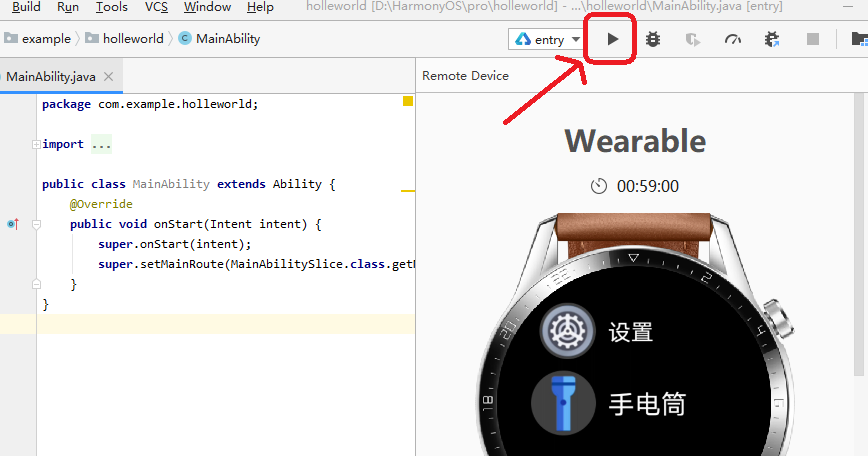This screenshot has height=456, width=868.
Task: Click the 手电筒 label on watch screen
Action: [x=647, y=404]
